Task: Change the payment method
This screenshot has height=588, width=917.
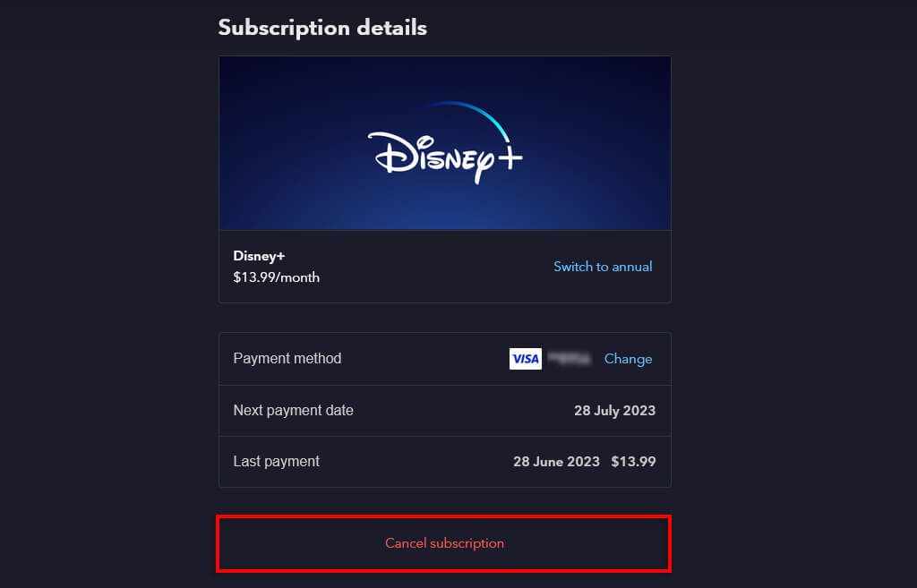Action: tap(628, 358)
